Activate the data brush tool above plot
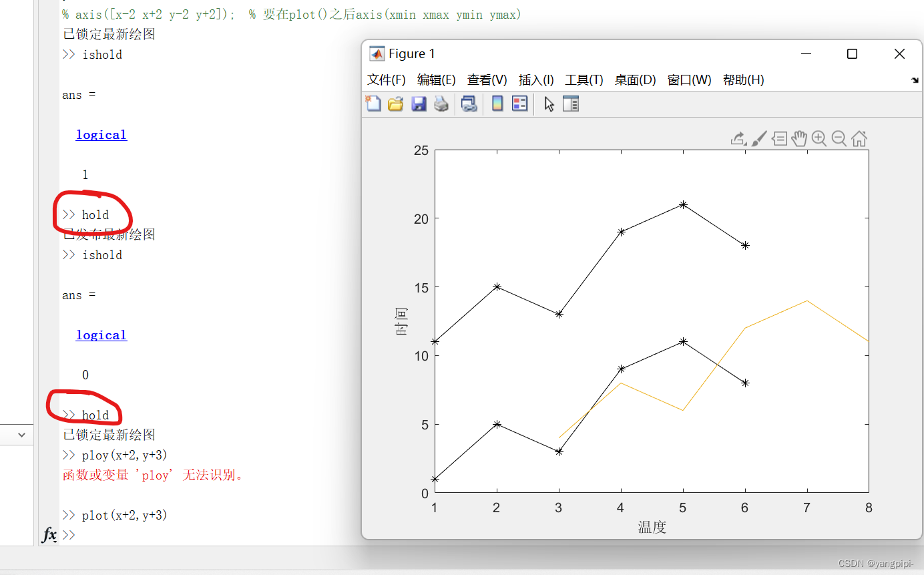 759,138
